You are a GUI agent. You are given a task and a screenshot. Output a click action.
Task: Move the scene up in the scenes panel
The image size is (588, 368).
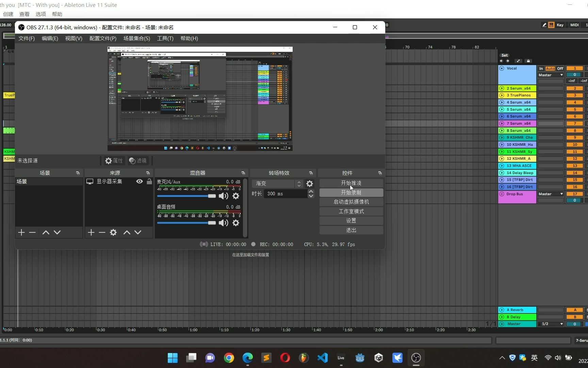(x=46, y=232)
